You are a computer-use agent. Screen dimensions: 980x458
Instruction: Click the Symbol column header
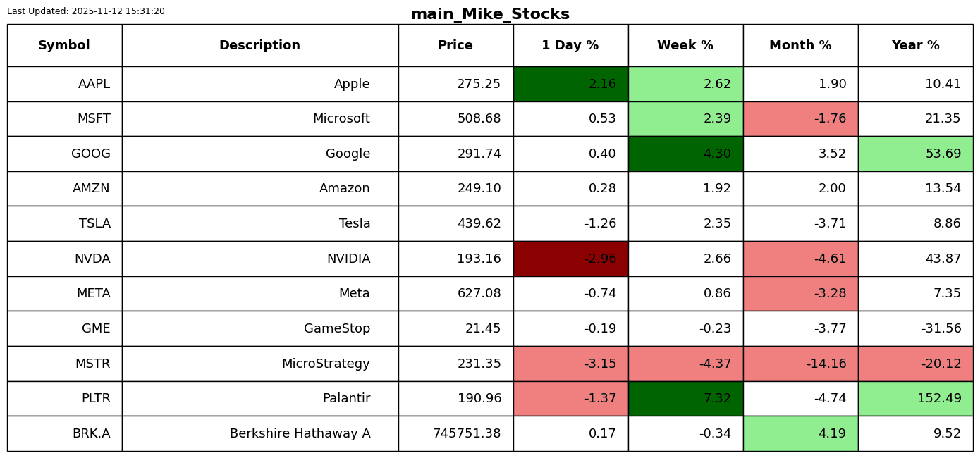click(64, 45)
